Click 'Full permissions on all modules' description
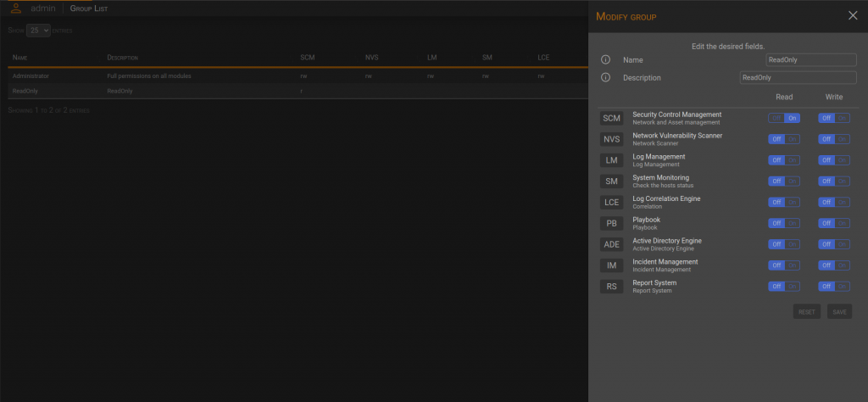Viewport: 868px width, 402px height. coord(149,75)
